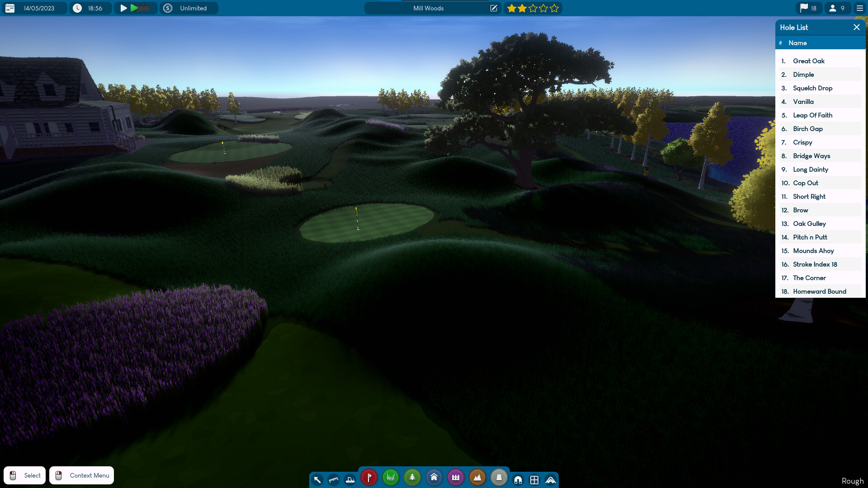The height and width of the screenshot is (488, 868).
Task: Open the golfer count panel
Action: click(x=837, y=8)
